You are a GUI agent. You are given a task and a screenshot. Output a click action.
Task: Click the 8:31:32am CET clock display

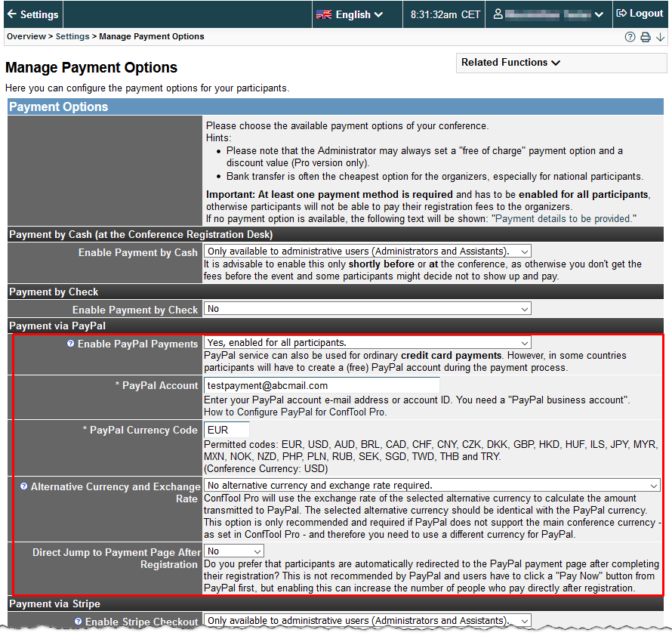pyautogui.click(x=445, y=14)
